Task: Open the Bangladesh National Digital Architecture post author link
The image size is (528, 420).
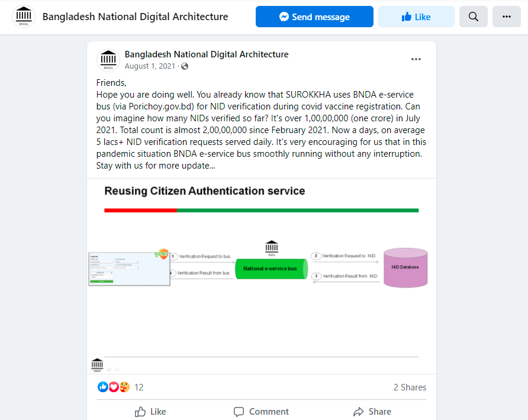Action: click(206, 54)
